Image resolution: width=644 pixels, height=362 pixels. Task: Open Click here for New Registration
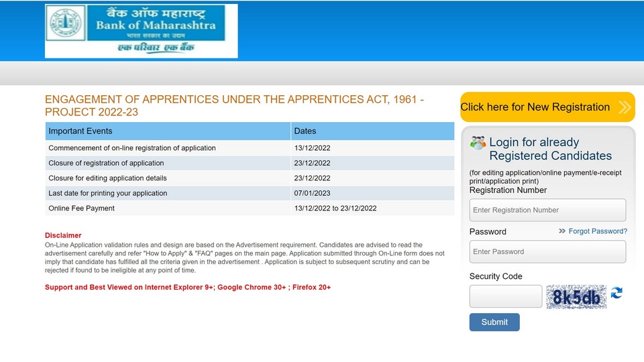pyautogui.click(x=547, y=107)
